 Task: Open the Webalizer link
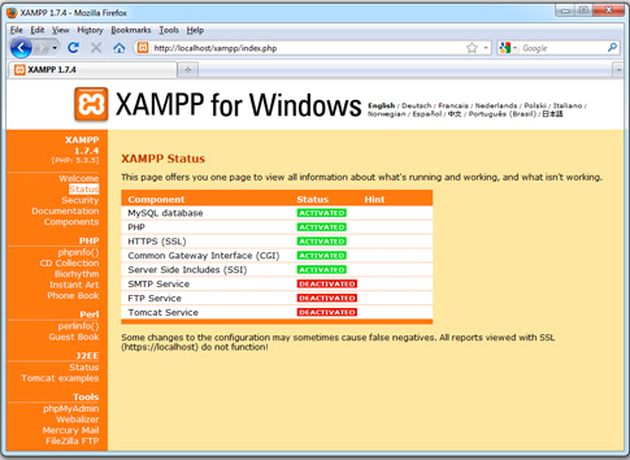click(x=78, y=419)
